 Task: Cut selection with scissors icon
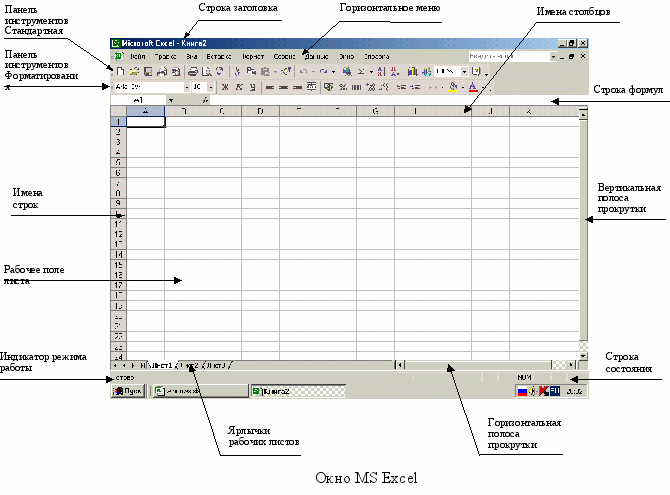(x=238, y=71)
